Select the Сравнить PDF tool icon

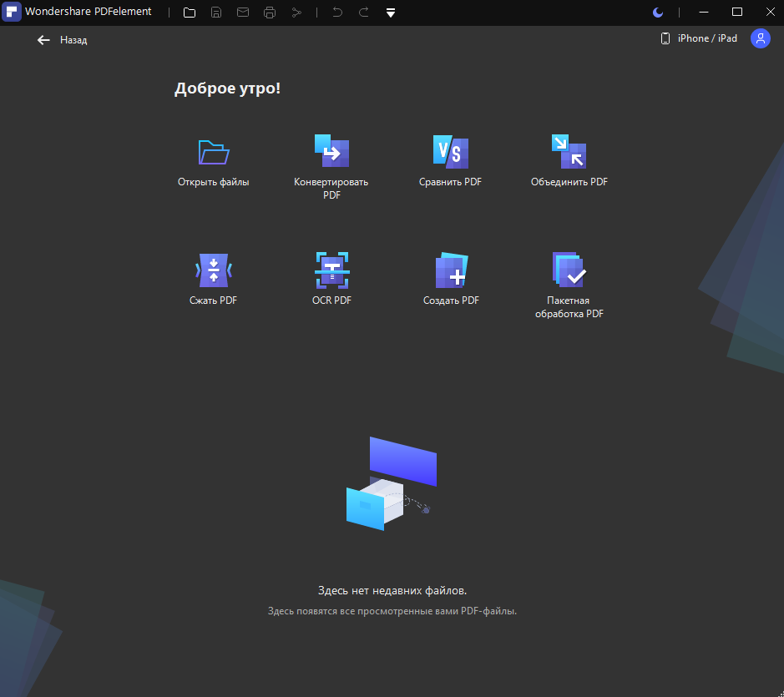[451, 151]
